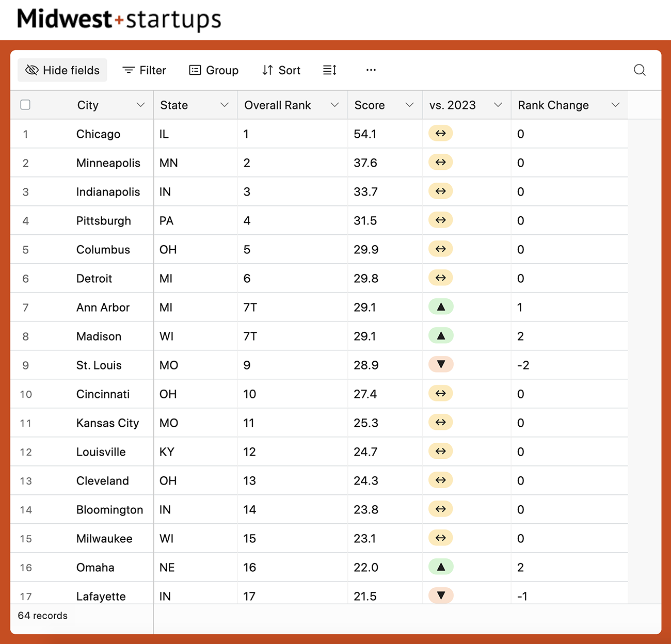671x644 pixels.
Task: Open the three-dot more options menu
Action: tap(371, 70)
